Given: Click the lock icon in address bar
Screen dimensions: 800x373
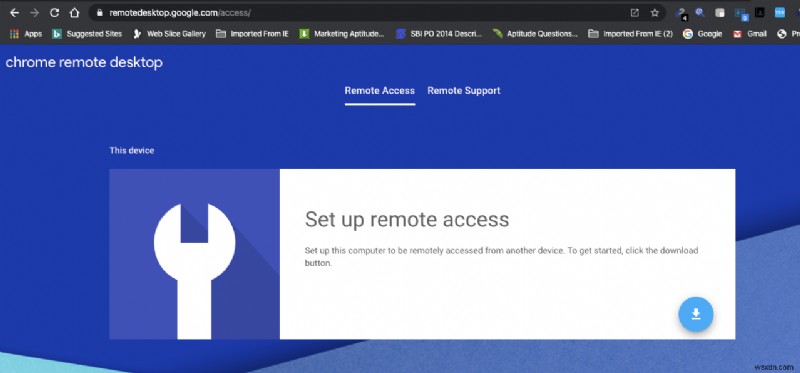Looking at the screenshot, I should pos(100,13).
